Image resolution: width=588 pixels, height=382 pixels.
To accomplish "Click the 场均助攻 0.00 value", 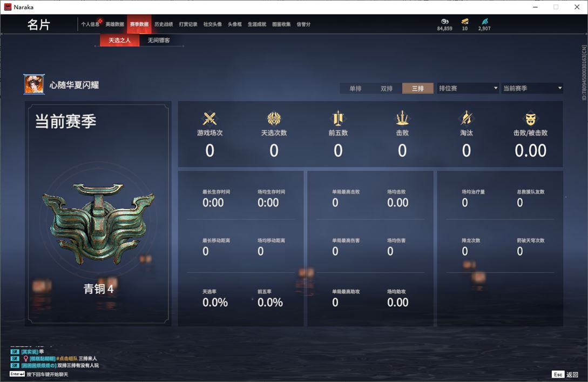I will point(397,303).
